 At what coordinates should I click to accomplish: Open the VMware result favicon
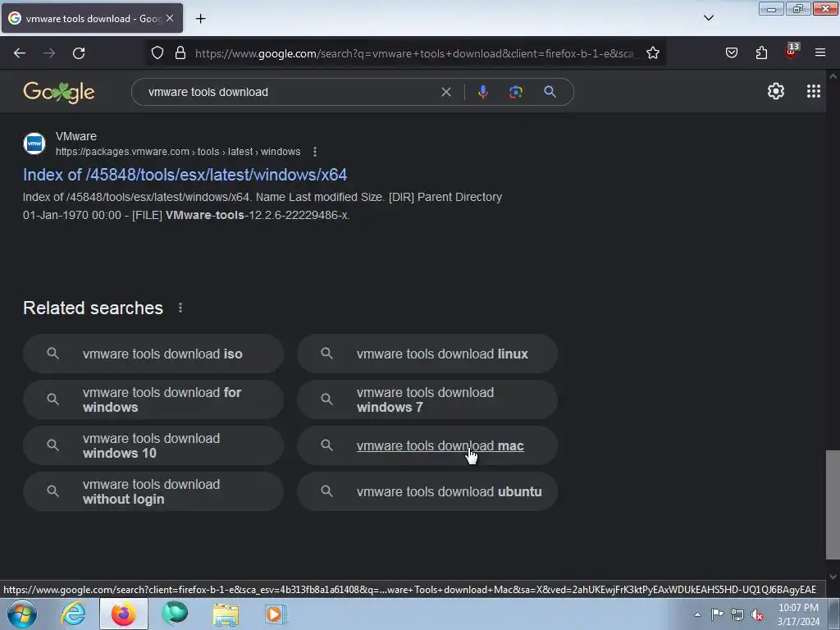(34, 144)
